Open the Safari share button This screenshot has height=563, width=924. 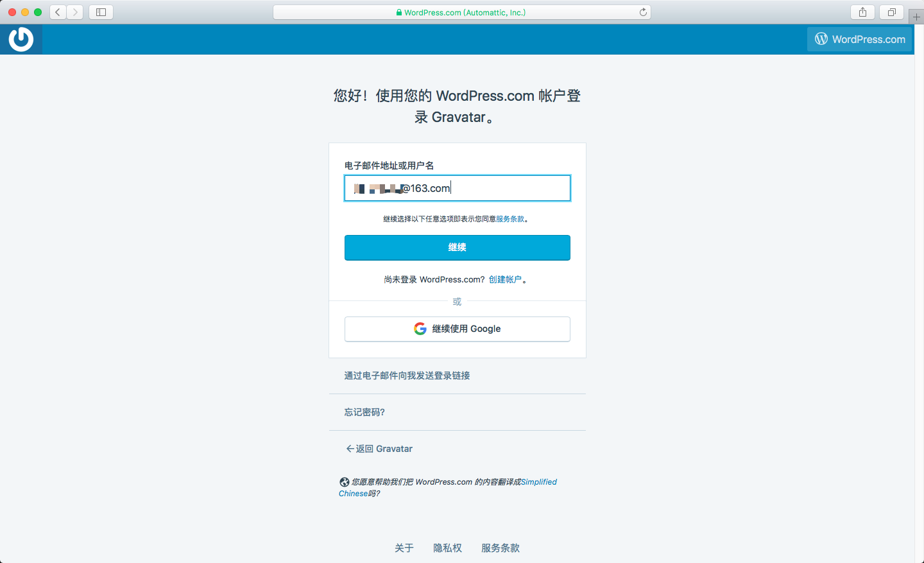coord(863,12)
